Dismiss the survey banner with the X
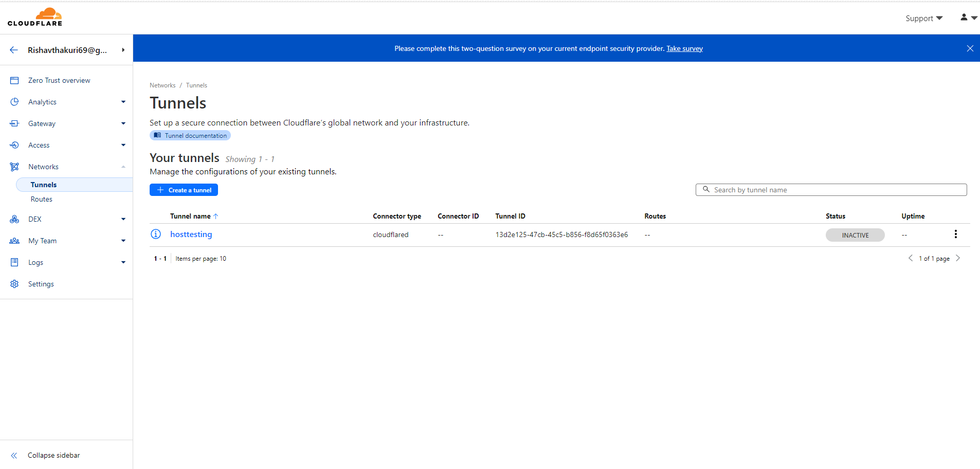This screenshot has width=980, height=469. tap(970, 48)
